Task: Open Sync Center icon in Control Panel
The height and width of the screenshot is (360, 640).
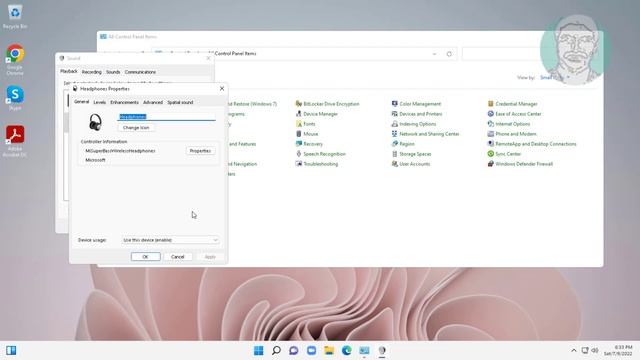Action: click(x=491, y=154)
